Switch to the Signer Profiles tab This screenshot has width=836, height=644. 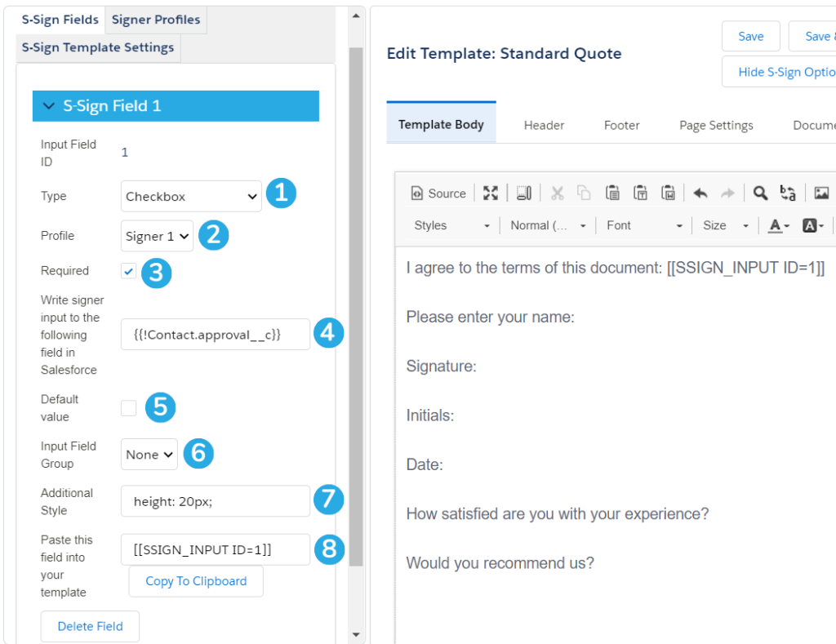pyautogui.click(x=155, y=19)
